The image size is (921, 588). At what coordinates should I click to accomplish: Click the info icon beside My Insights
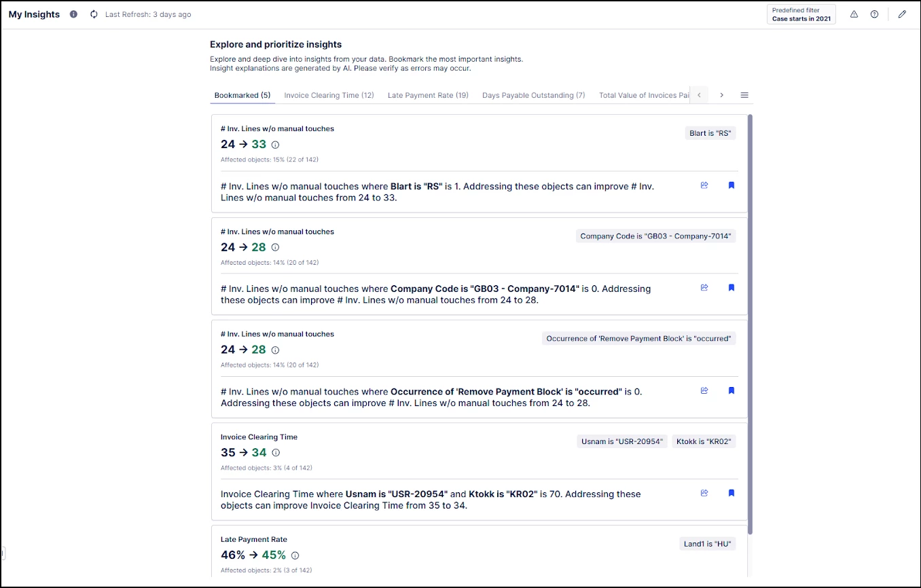[x=73, y=14]
